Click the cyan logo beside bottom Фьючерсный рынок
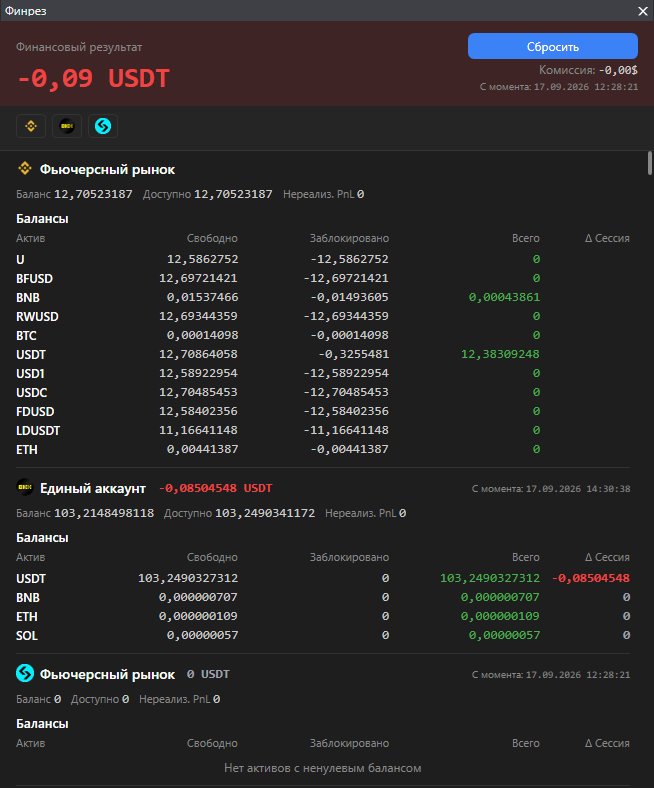 (25, 673)
